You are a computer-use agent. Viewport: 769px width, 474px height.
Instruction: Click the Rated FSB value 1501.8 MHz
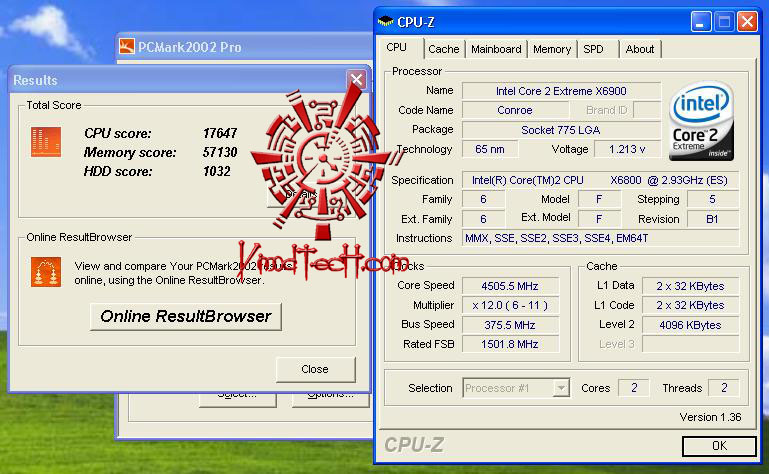point(510,344)
